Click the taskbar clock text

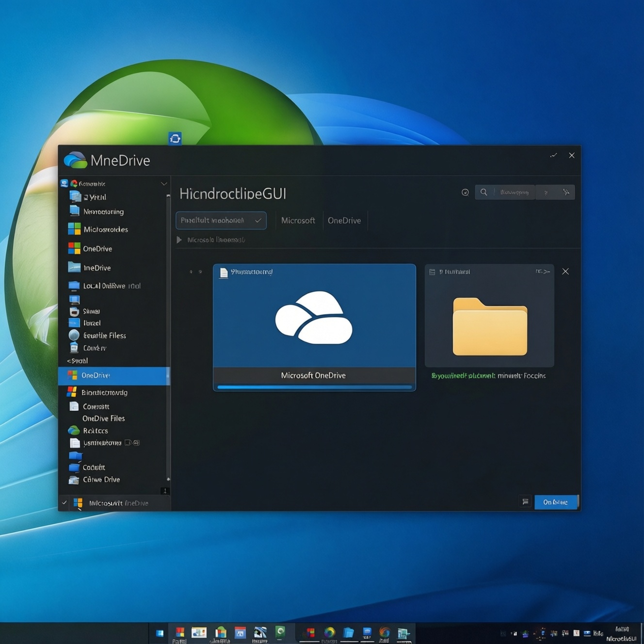coord(622,634)
